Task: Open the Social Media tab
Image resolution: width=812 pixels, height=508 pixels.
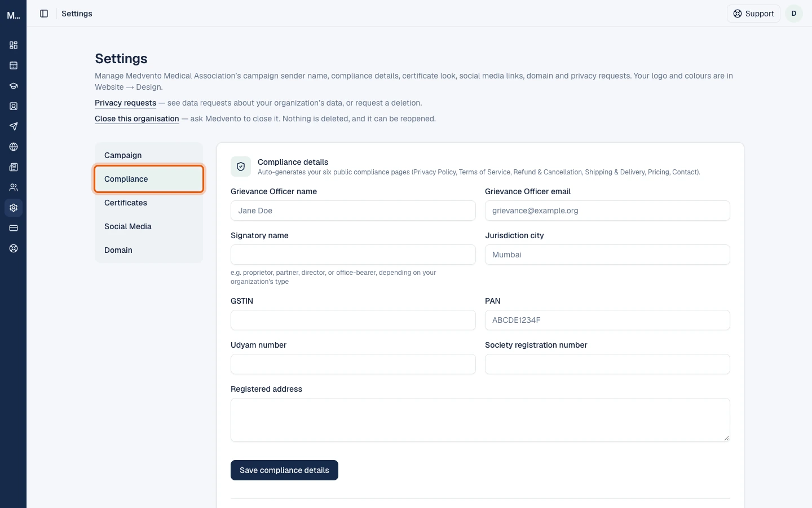Action: point(149,226)
